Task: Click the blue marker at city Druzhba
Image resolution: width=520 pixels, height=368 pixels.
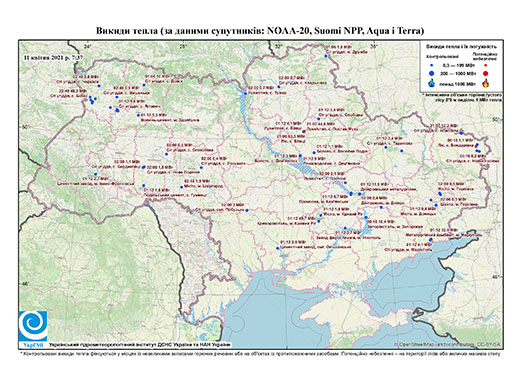Action: click(x=326, y=56)
